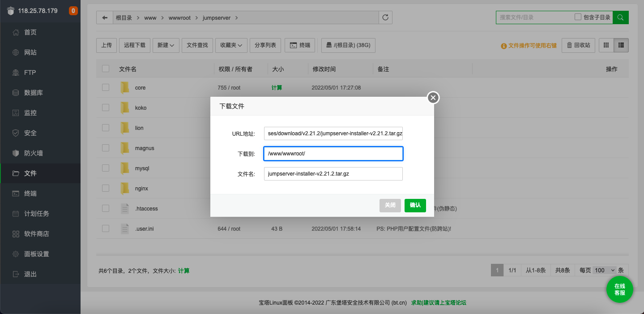Click the 文件查找 button

point(197,45)
